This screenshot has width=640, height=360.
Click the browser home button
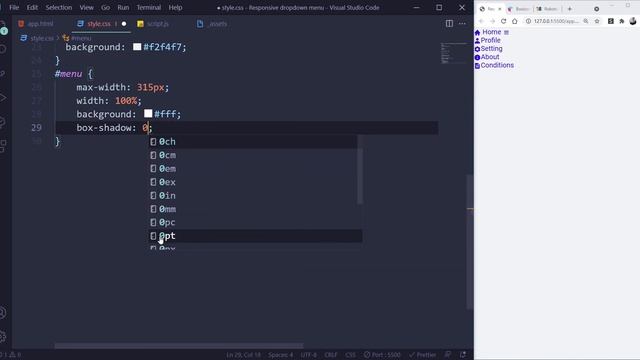(515, 21)
